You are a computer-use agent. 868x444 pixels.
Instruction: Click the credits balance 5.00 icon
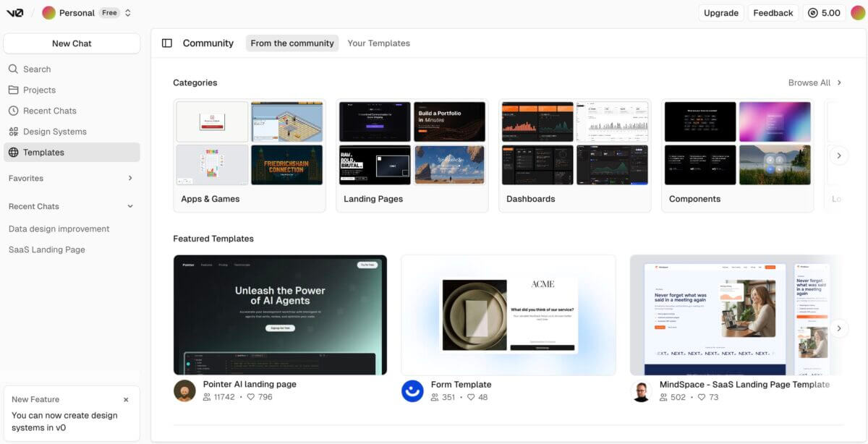pos(813,13)
